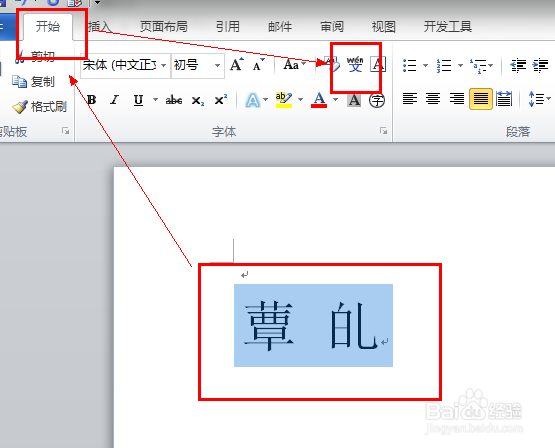This screenshot has height=448, width=555.
Task: Switch to the 审阅 tab
Action: (x=332, y=27)
